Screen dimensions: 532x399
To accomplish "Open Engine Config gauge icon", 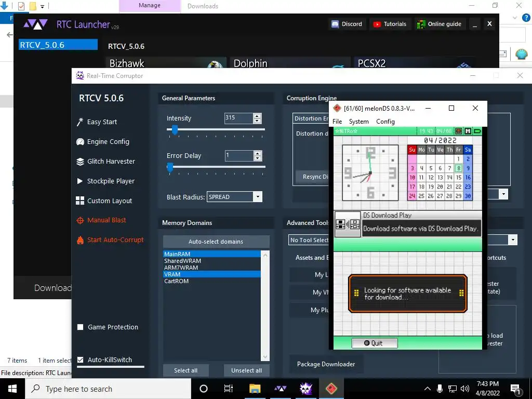I will (80, 141).
